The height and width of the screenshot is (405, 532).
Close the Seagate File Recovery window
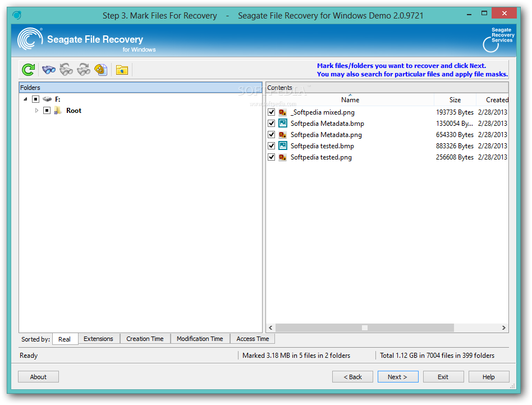coord(504,13)
